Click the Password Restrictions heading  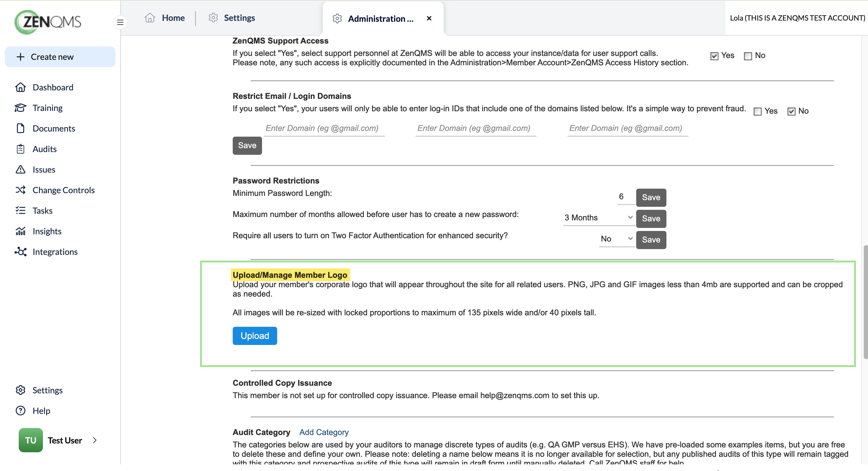tap(276, 181)
